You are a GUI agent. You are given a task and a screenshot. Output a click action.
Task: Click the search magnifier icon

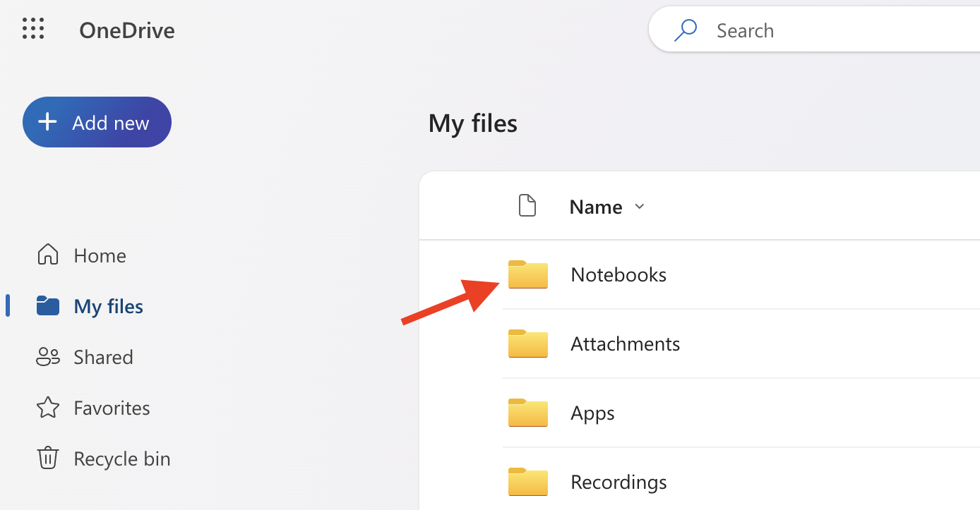[685, 30]
